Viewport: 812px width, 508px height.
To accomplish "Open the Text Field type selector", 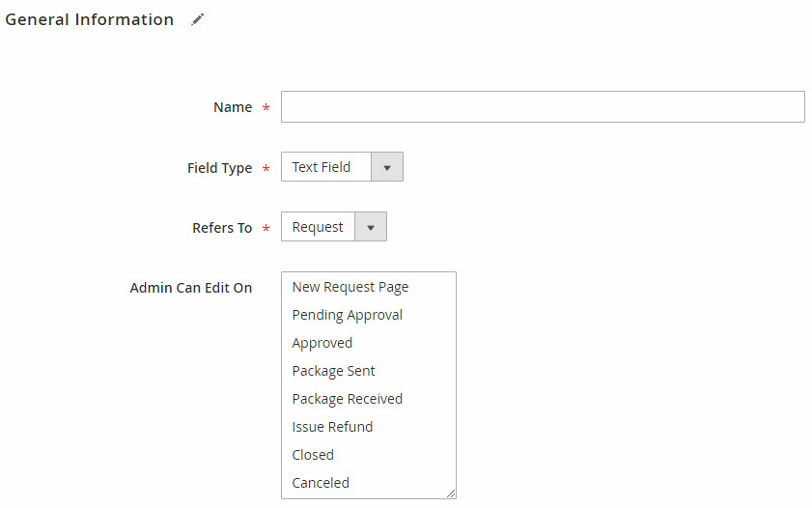I will pos(342,167).
